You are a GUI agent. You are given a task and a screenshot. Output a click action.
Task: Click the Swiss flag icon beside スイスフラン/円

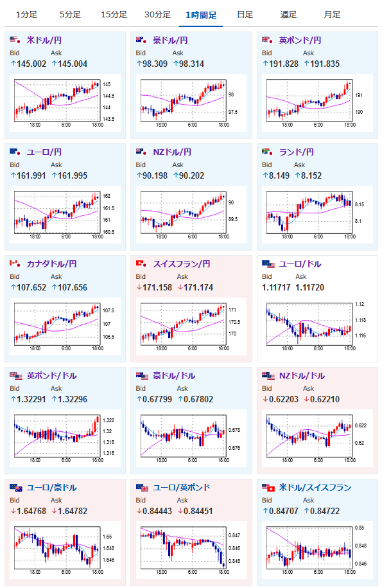(x=141, y=263)
